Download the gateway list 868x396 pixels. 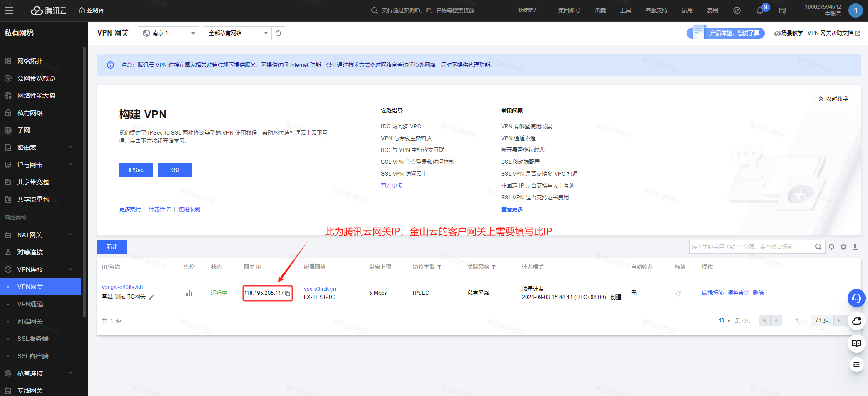855,247
